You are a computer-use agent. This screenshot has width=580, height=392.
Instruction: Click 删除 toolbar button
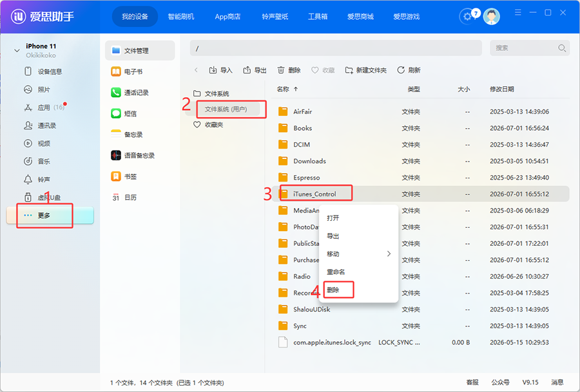tap(289, 70)
